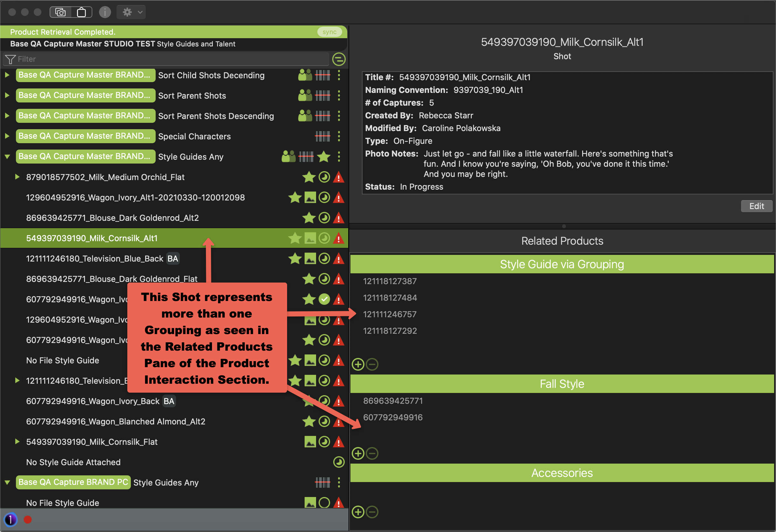
Task: Expand 879018577502_Milk_Medium Orchid_Flat shot
Action: 18,177
